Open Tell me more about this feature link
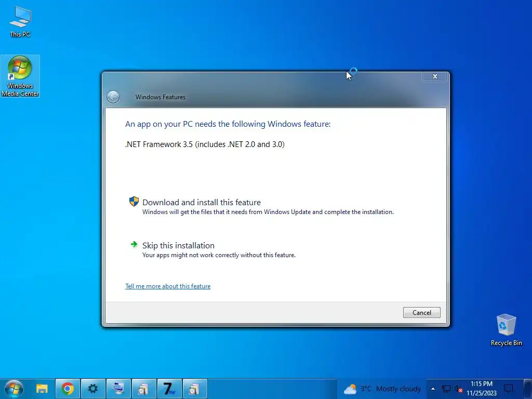Viewport: 532px width, 399px height. (168, 286)
